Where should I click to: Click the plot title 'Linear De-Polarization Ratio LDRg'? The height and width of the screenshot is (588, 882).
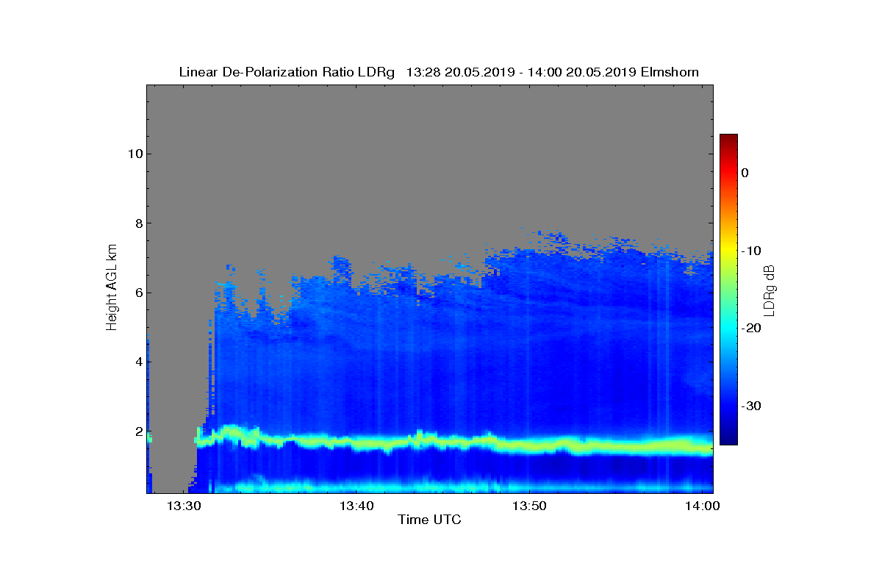coord(287,72)
